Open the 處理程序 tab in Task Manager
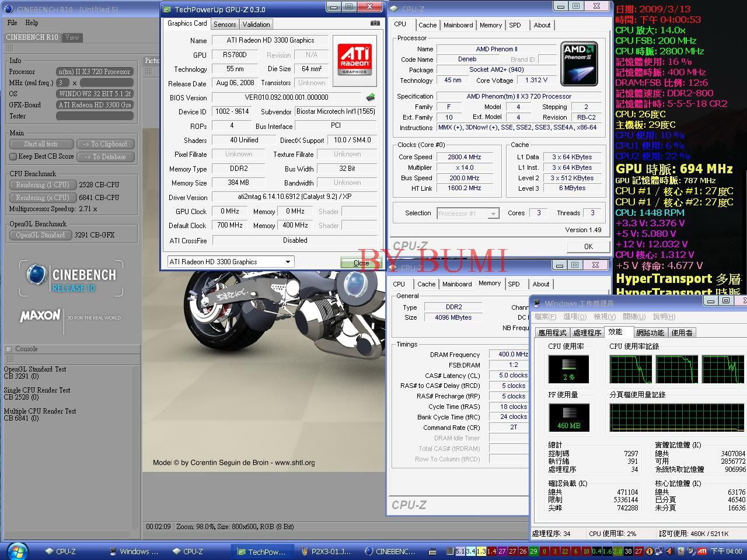The width and height of the screenshot is (747, 560). point(587,332)
